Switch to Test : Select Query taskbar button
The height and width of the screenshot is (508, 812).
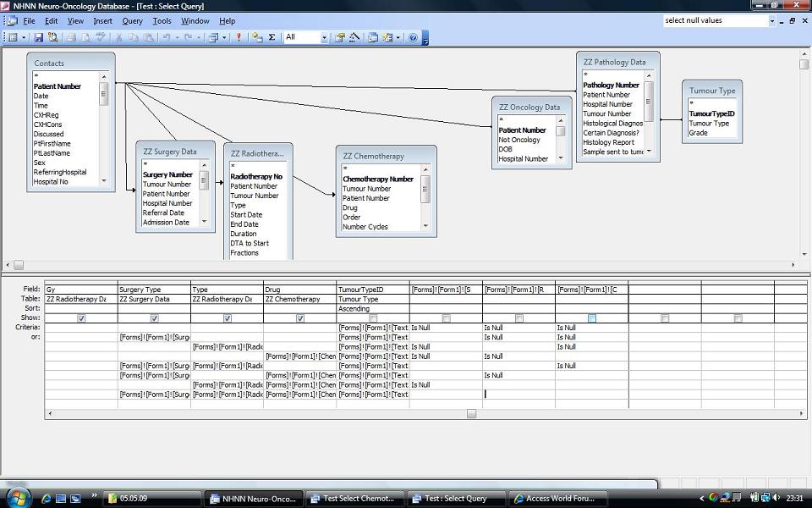[x=456, y=499]
